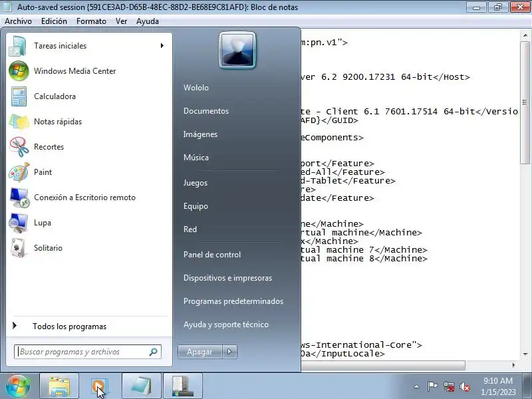The height and width of the screenshot is (399, 532).
Task: Open the Ayuda menu
Action: click(x=147, y=21)
